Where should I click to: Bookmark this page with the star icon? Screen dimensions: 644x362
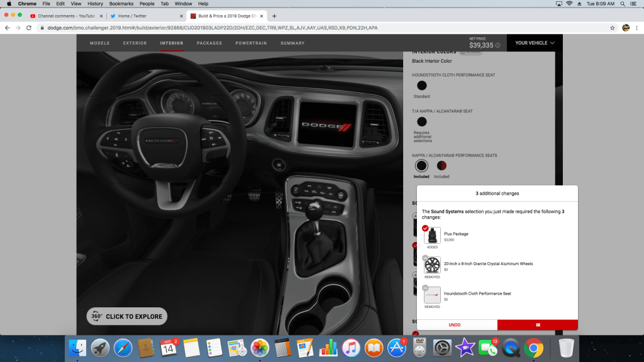[612, 28]
